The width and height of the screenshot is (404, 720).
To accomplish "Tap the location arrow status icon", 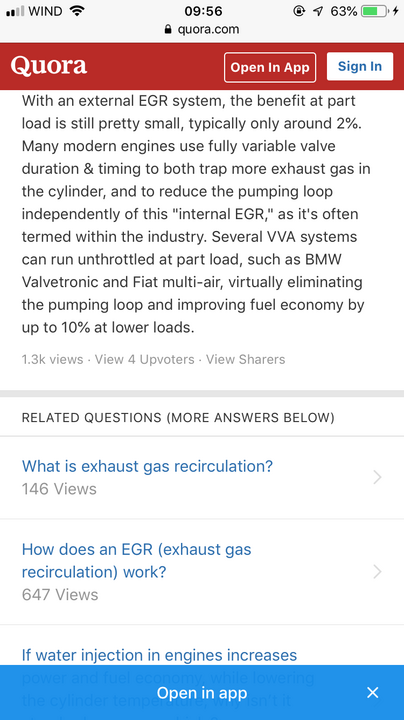I will (x=318, y=11).
